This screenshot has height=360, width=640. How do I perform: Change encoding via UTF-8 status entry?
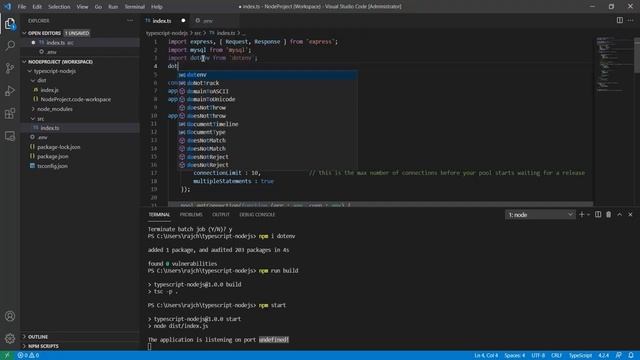pos(538,356)
